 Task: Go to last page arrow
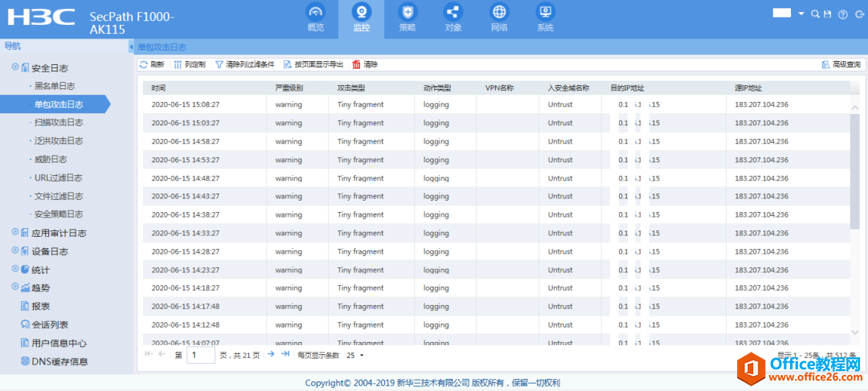285,354
